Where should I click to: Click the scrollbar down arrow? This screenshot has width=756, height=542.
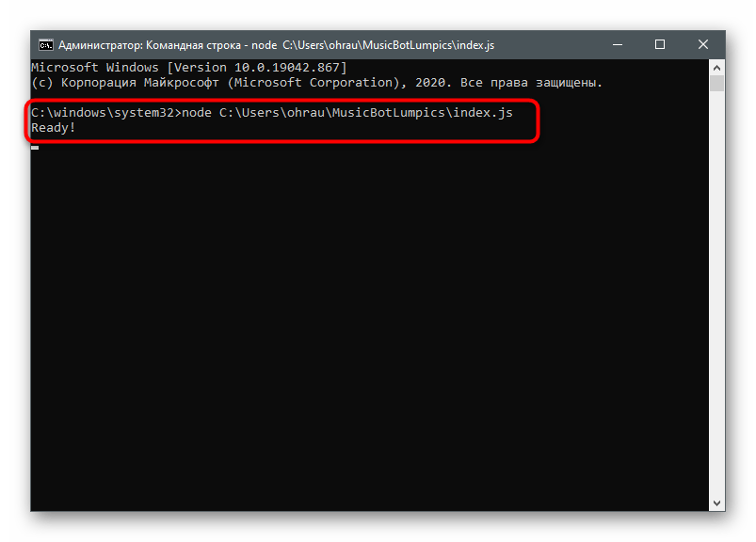point(716,502)
